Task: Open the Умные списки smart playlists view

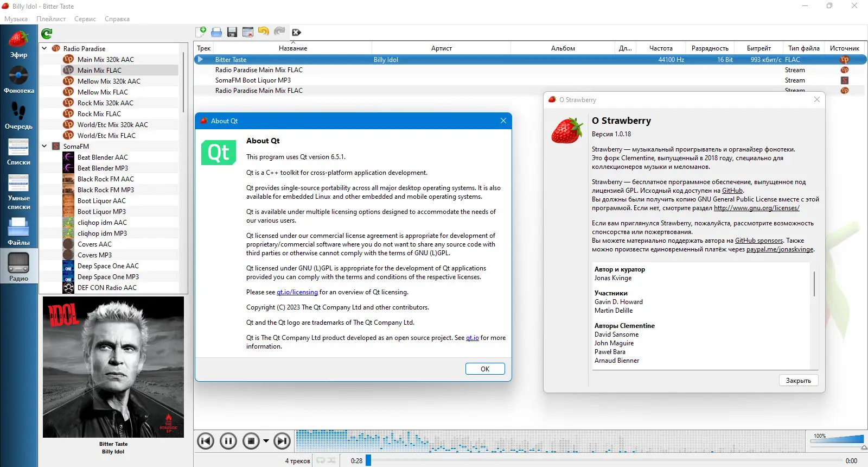Action: pos(18,192)
